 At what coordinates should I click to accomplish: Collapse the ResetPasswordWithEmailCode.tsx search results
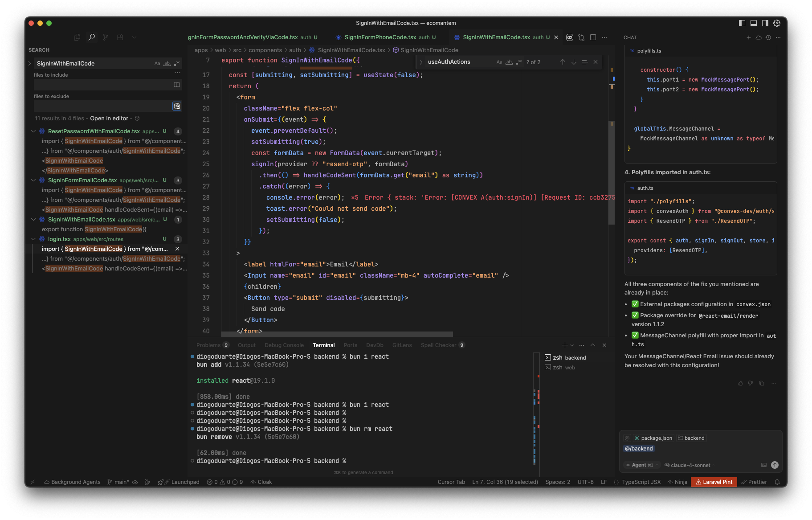(x=33, y=131)
